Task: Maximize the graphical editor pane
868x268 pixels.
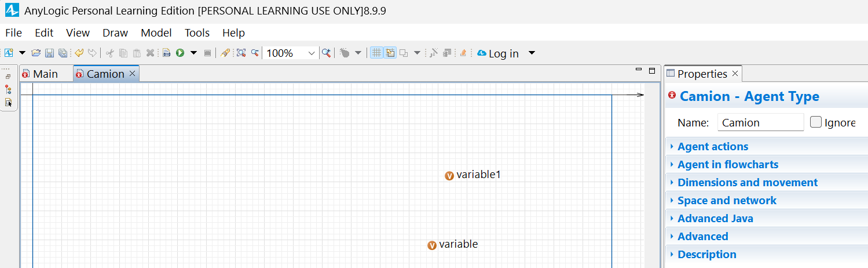Action: click(652, 71)
